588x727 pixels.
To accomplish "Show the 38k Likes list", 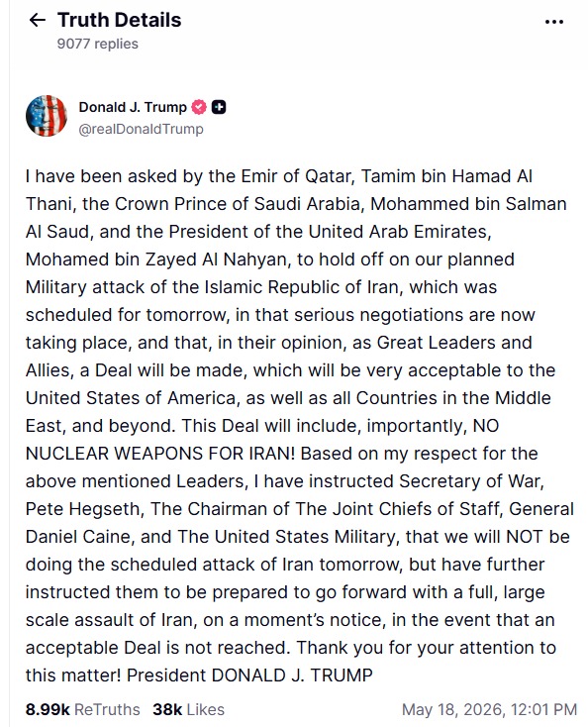I will [189, 709].
